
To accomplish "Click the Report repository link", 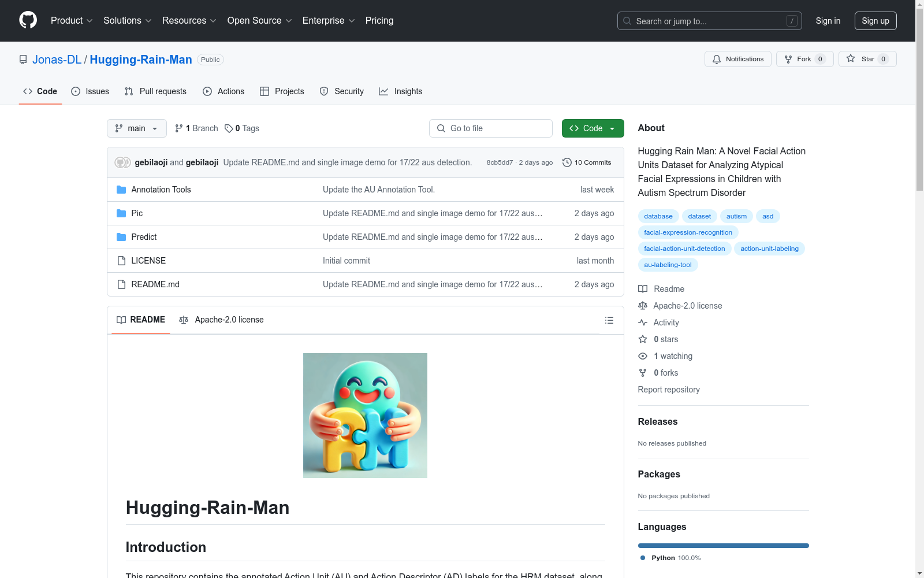I will tap(669, 390).
